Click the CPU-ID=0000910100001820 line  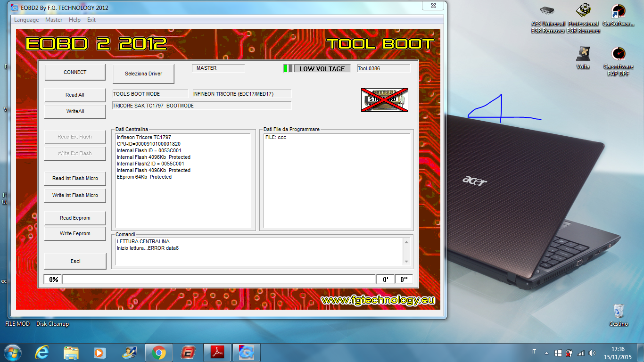149,144
